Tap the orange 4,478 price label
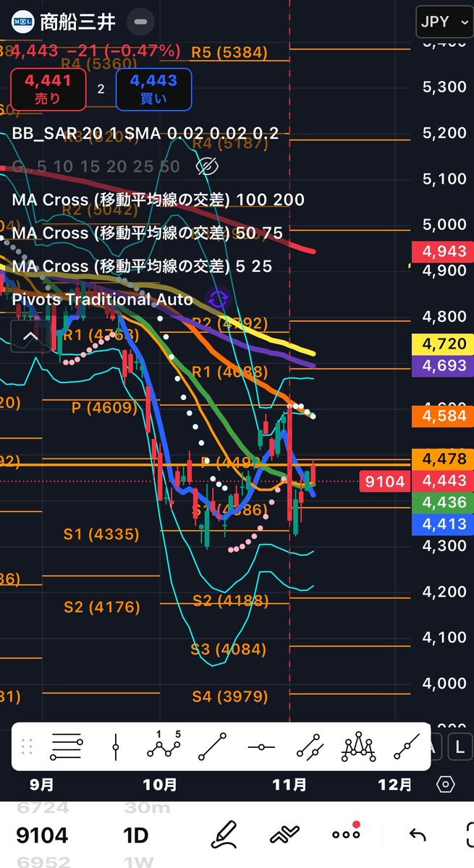474x868 pixels. [x=441, y=459]
